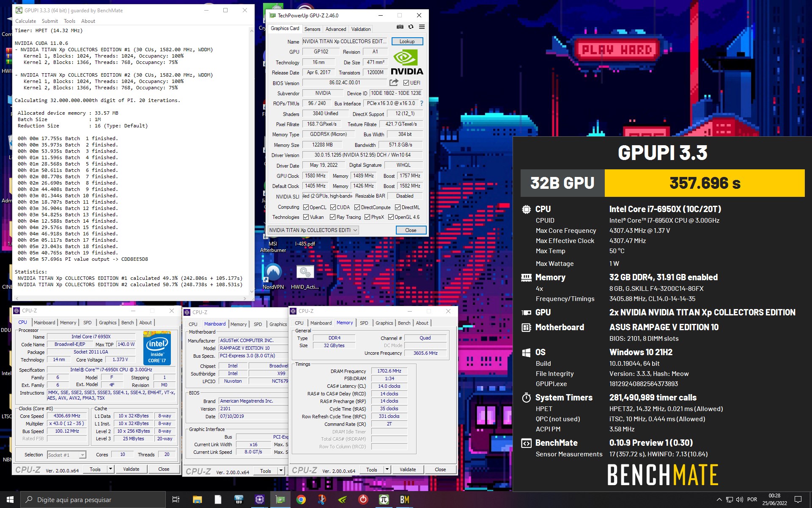
Task: Toggle the DirectML checkbox
Action: tap(398, 207)
